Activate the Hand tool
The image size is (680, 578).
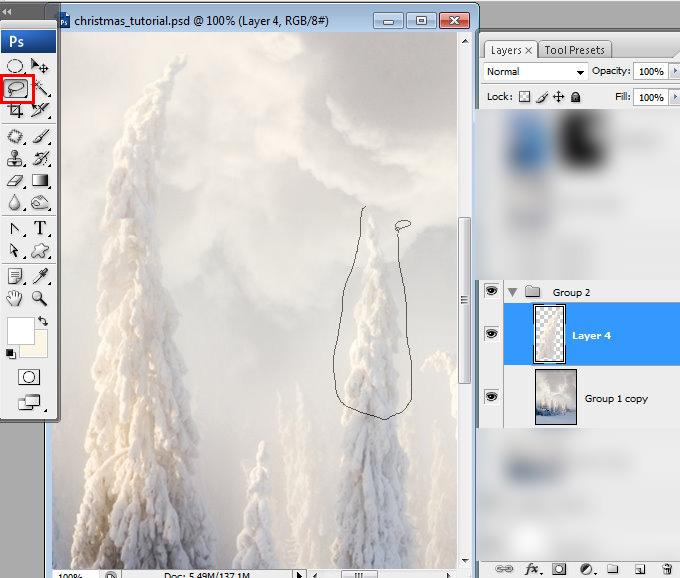(14, 298)
